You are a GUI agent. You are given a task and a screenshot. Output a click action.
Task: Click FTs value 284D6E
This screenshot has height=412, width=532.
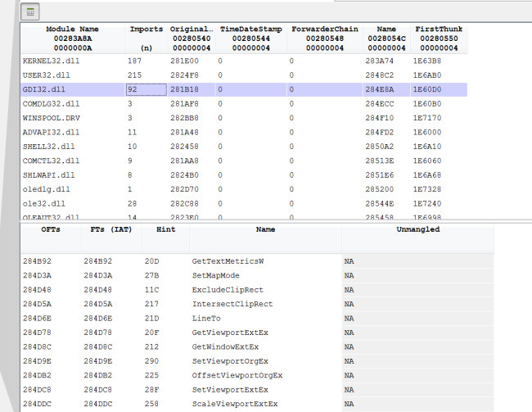click(97, 319)
